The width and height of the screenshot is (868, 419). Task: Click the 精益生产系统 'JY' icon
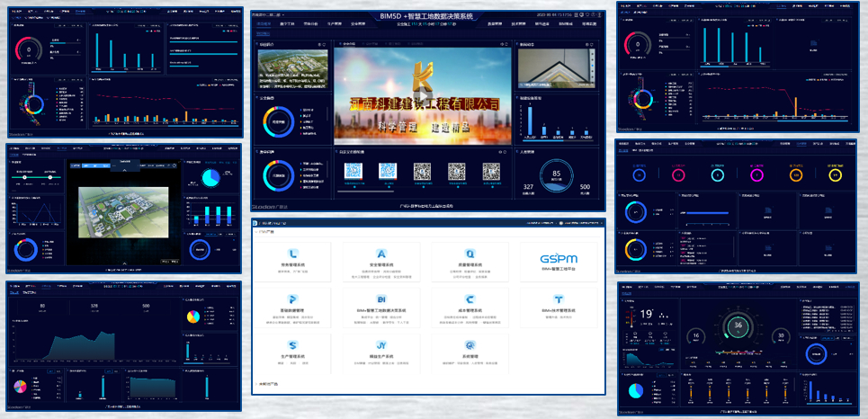point(381,344)
